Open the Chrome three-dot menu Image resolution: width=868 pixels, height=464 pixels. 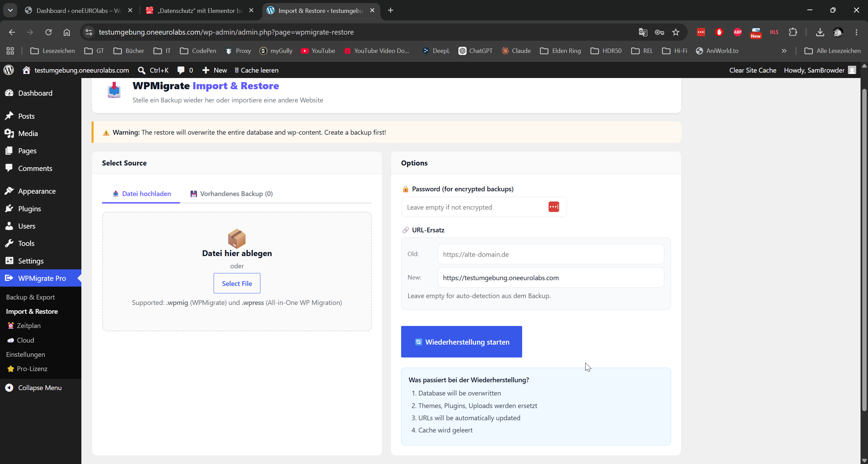coord(856,32)
